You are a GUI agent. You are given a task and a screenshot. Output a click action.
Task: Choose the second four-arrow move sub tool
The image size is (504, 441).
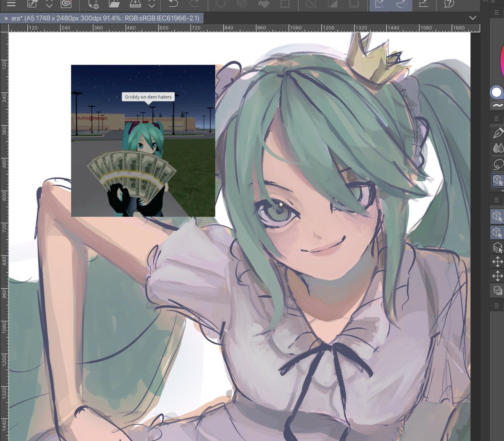pos(498,276)
